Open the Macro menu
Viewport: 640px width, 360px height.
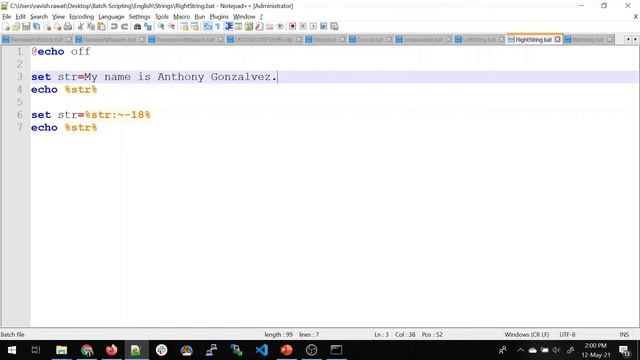click(181, 17)
